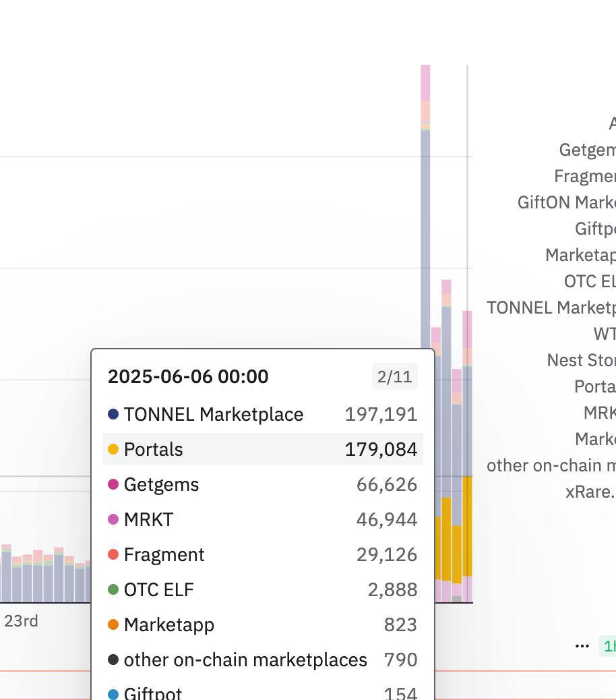Click the 23rd x-axis date label
The image size is (616, 700).
[21, 621]
